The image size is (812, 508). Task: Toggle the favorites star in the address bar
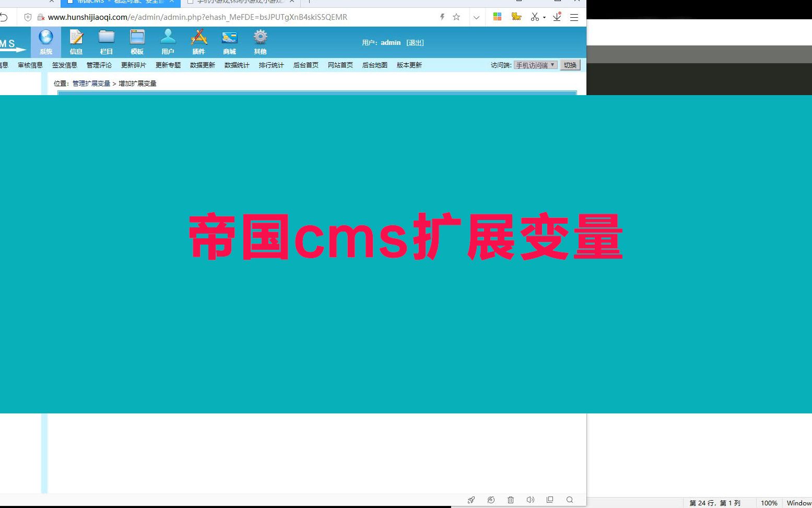(x=456, y=17)
